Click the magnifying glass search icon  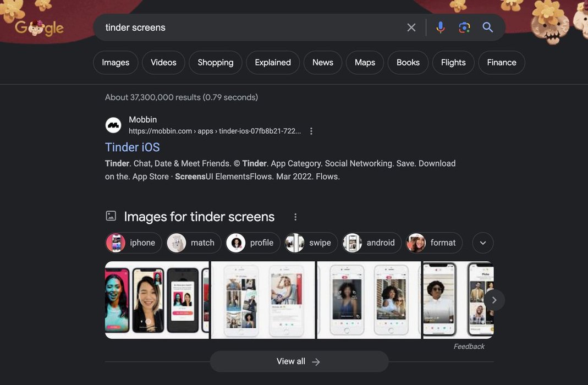coord(487,28)
